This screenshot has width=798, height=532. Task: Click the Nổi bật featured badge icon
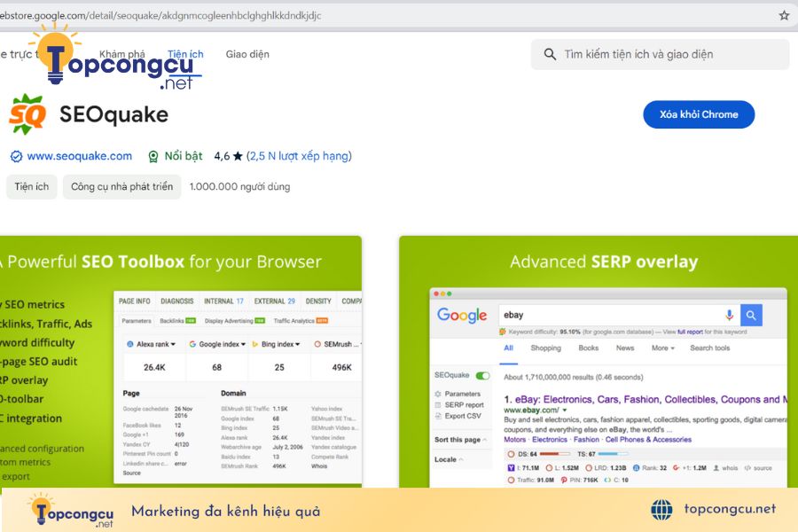(x=153, y=156)
